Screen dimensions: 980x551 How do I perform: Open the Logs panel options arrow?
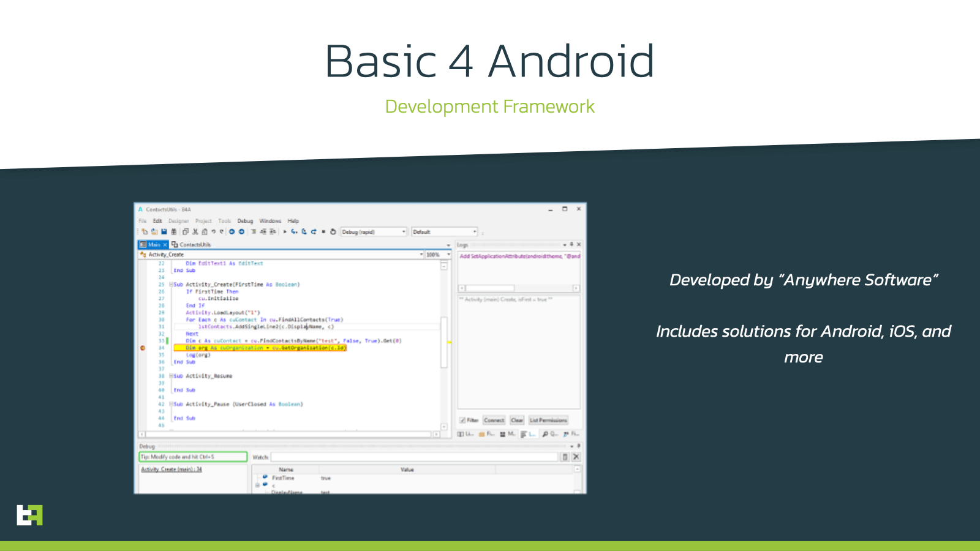(x=565, y=244)
